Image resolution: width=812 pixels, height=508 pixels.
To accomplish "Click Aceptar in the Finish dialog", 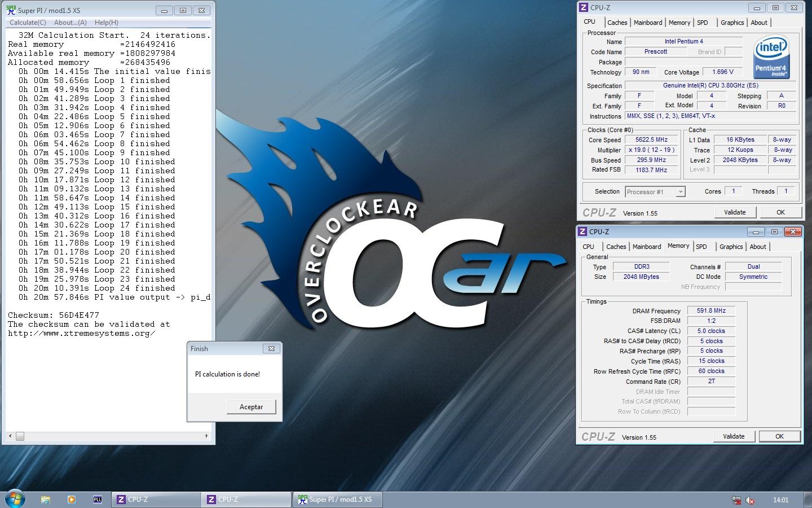I will pos(251,407).
